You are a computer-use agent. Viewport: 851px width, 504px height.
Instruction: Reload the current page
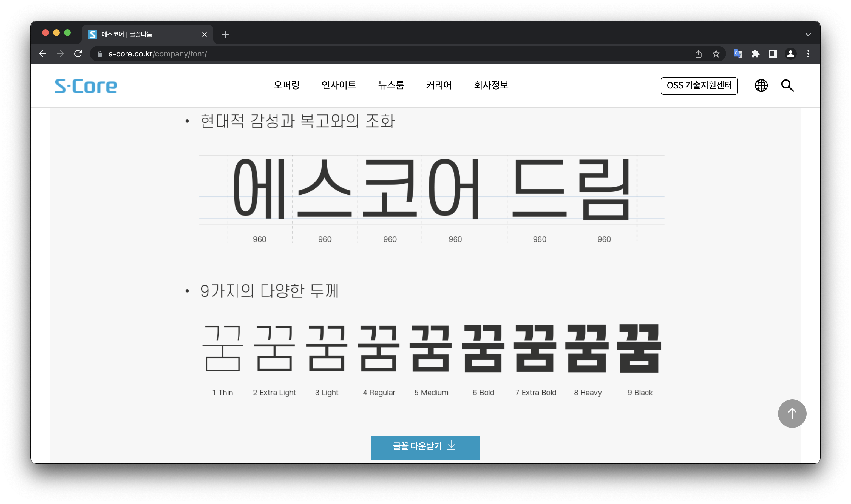point(78,54)
